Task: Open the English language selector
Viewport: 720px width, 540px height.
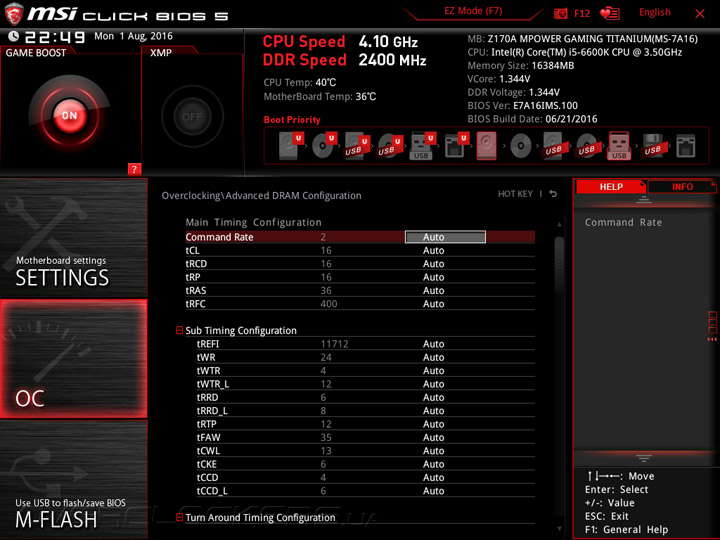Action: coord(654,12)
